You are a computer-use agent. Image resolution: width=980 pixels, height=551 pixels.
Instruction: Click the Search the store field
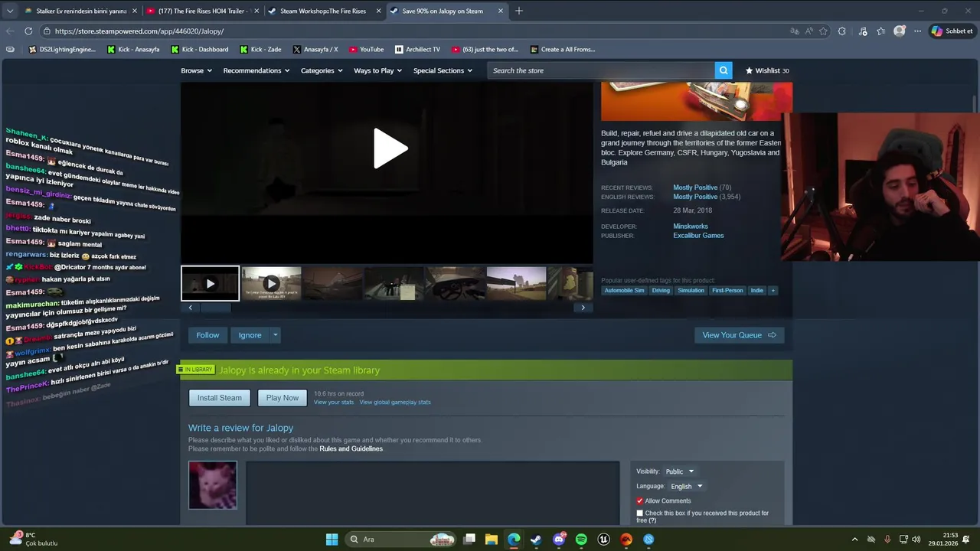pyautogui.click(x=601, y=70)
